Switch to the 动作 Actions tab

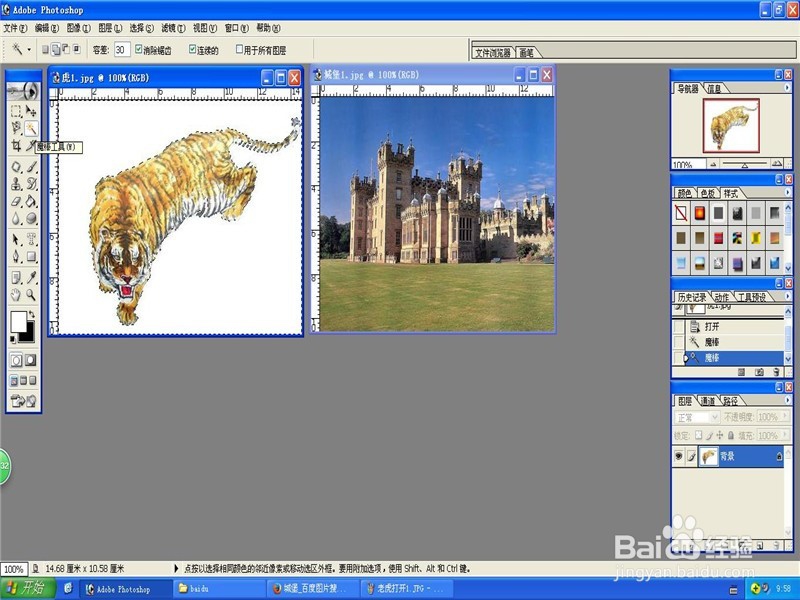721,297
